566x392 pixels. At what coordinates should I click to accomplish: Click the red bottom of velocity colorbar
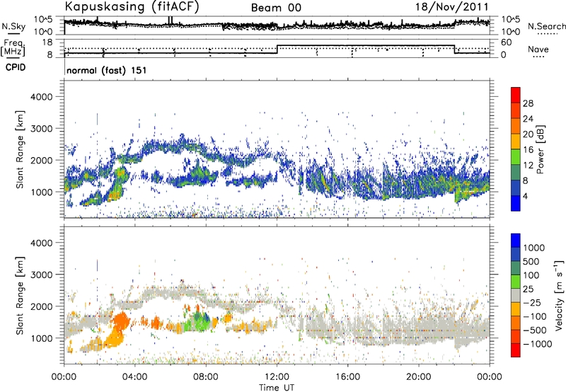516,350
